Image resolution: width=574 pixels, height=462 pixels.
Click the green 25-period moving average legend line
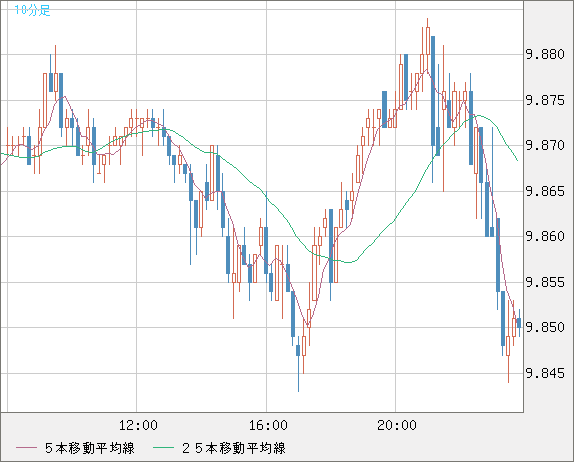point(163,448)
